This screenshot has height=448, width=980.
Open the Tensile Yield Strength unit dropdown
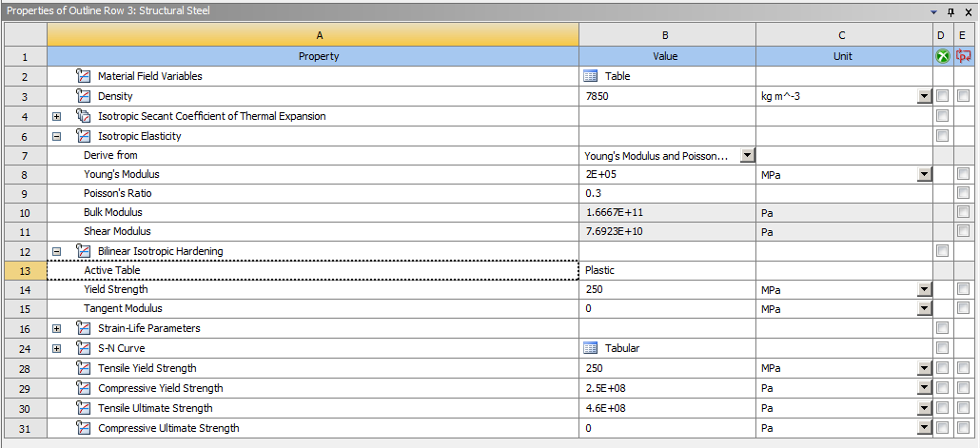(x=925, y=368)
